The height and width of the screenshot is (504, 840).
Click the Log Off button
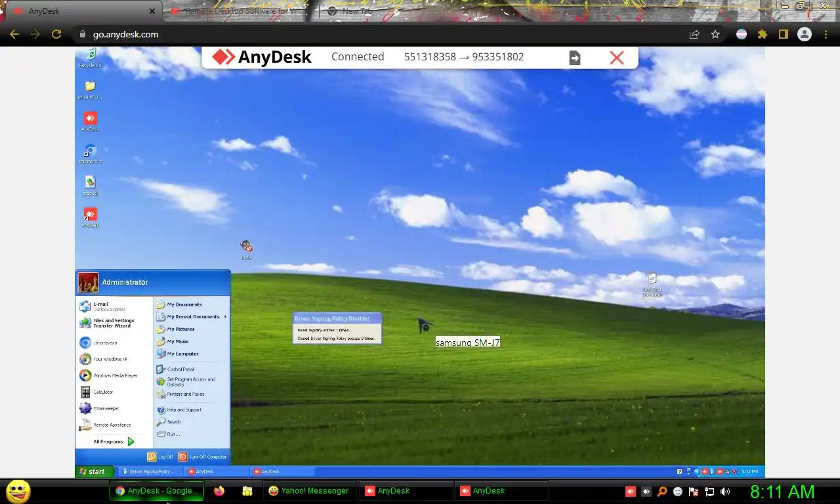pyautogui.click(x=160, y=457)
